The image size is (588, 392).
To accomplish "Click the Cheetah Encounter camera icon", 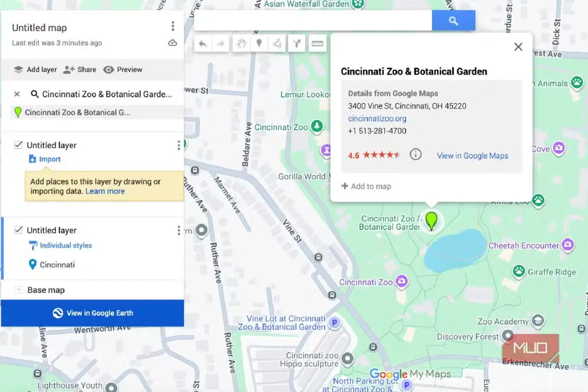I will pos(568,244).
